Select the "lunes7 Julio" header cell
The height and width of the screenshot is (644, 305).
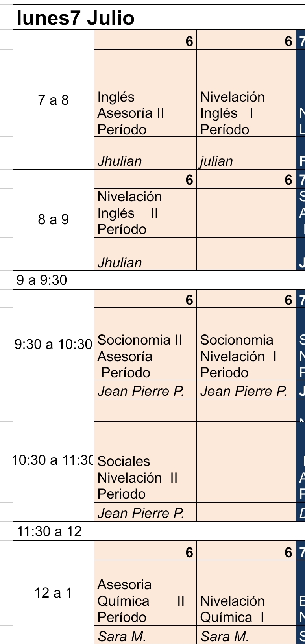76,18
